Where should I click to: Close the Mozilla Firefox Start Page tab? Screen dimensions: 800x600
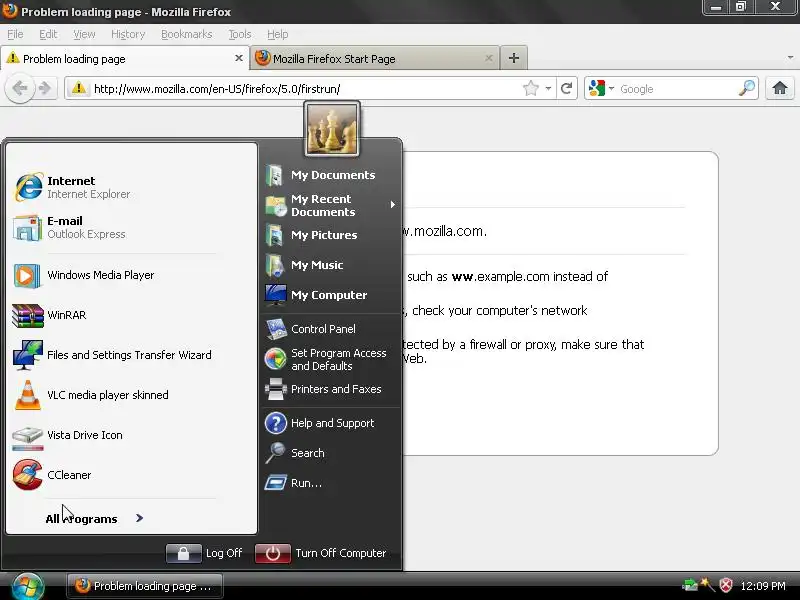pos(489,58)
